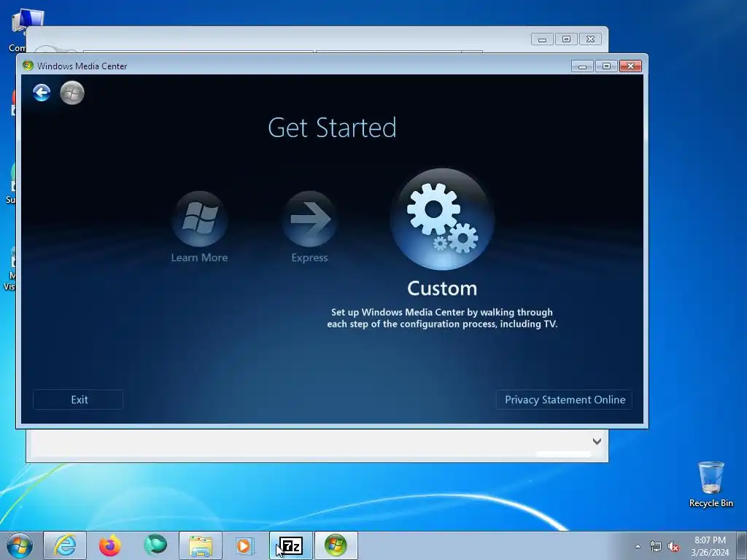Select the Learn More Windows logo option
Screen dimensions: 747x560
coord(200,219)
